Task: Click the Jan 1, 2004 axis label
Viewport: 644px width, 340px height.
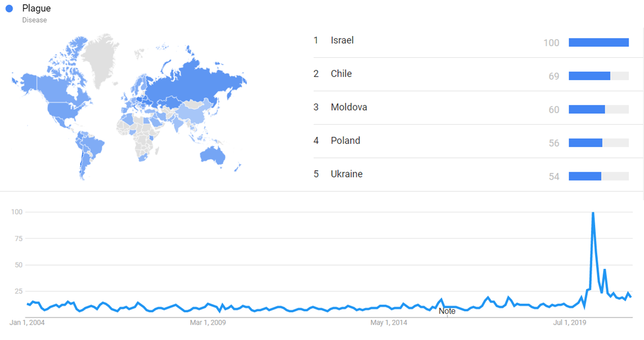Action: pyautogui.click(x=27, y=322)
